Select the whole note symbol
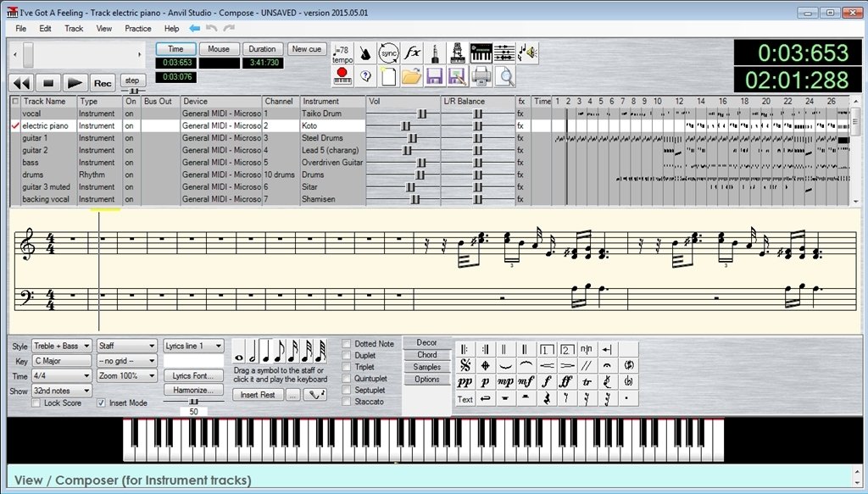This screenshot has height=494, width=868. 238,352
